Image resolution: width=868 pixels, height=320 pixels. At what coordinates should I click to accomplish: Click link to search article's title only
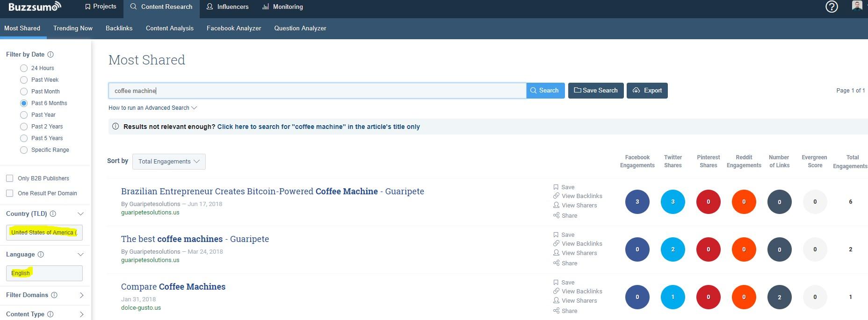318,127
